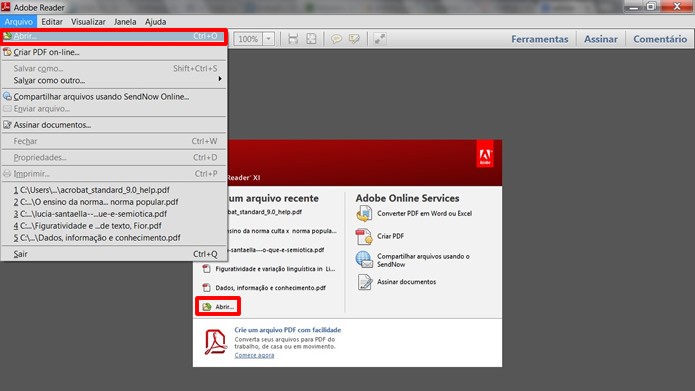Open Dados, informação e conhecimento.pdf in welcome panel
This screenshot has width=695, height=391.
click(270, 288)
